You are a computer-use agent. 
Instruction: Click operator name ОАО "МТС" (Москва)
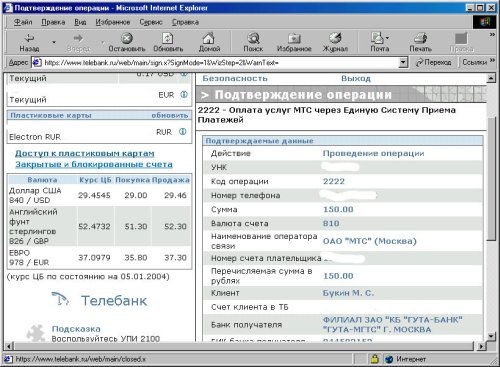click(x=370, y=241)
